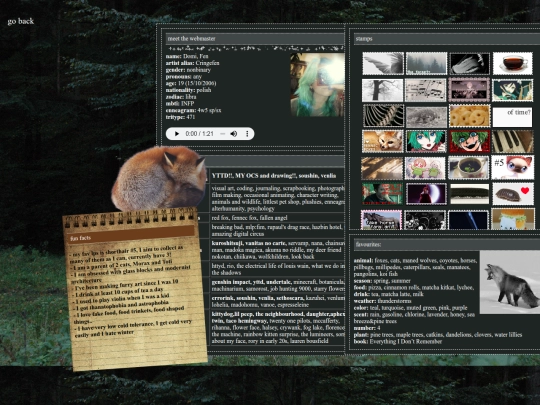Viewport: 540px width, 405px height.
Task: Click the 'number: 4' favourites line
Action: point(367,328)
